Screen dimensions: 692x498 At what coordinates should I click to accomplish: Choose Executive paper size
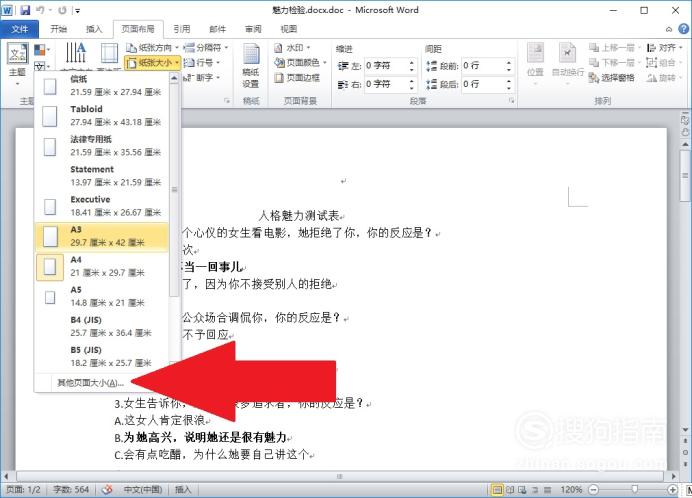click(102, 206)
